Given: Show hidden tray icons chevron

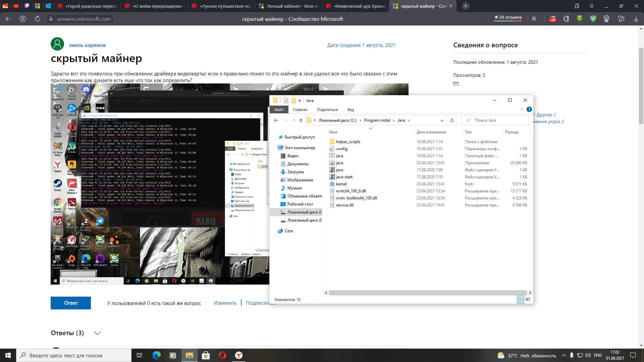Looking at the screenshot, I should [563, 355].
